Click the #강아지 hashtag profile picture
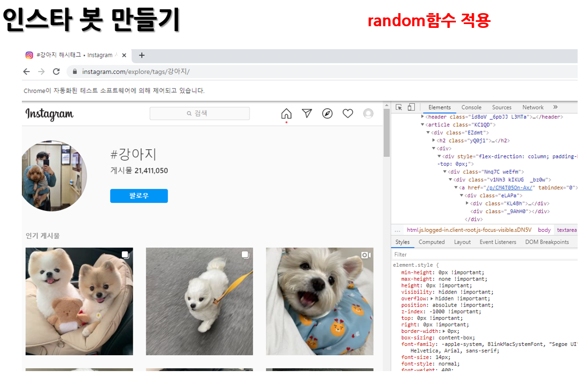The height and width of the screenshot is (376, 588). 54,175
